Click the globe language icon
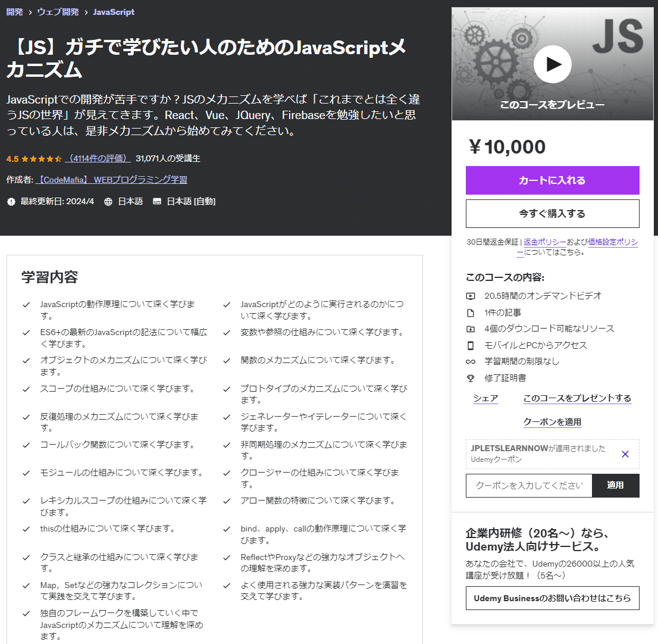 click(108, 202)
